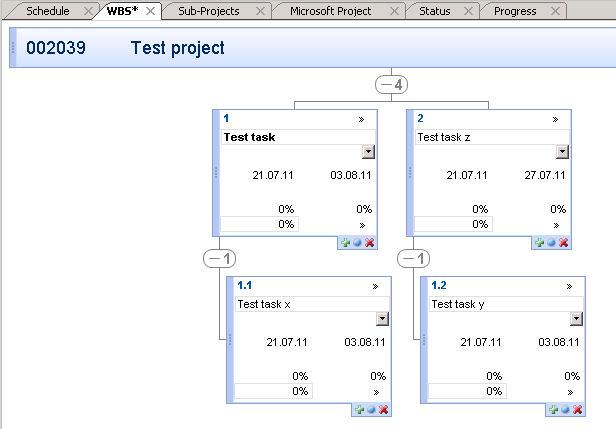616x429 pixels.
Task: Open the dropdown on Test task x card
Action: [x=382, y=319]
